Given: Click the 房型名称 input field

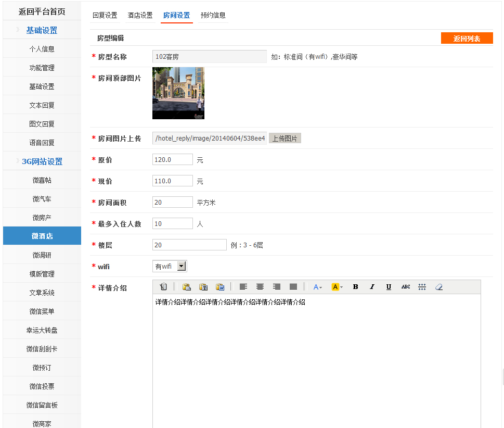Looking at the screenshot, I should (x=209, y=57).
